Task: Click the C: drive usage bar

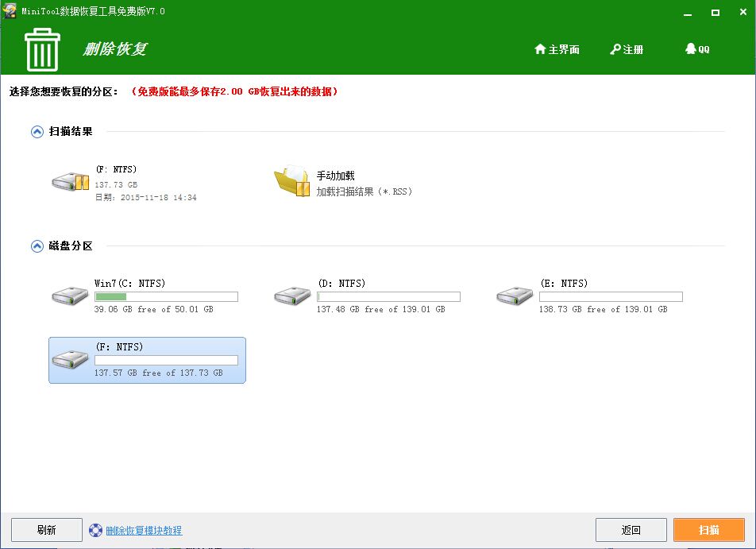Action: pyautogui.click(x=166, y=296)
